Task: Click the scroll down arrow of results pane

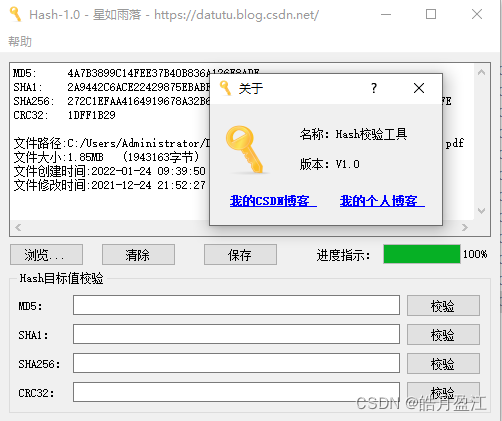Action: [481, 211]
